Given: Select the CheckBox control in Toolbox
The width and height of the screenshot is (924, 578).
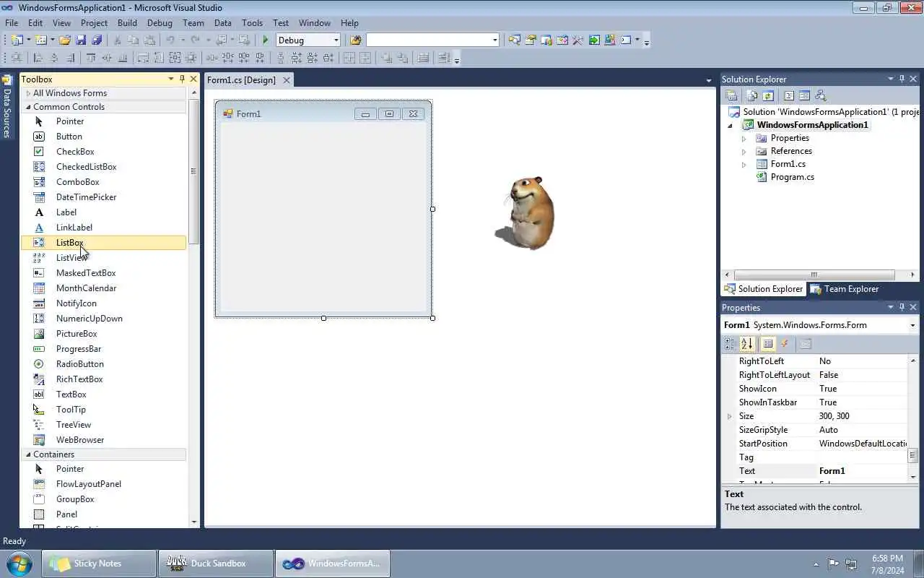Looking at the screenshot, I should [104, 152].
